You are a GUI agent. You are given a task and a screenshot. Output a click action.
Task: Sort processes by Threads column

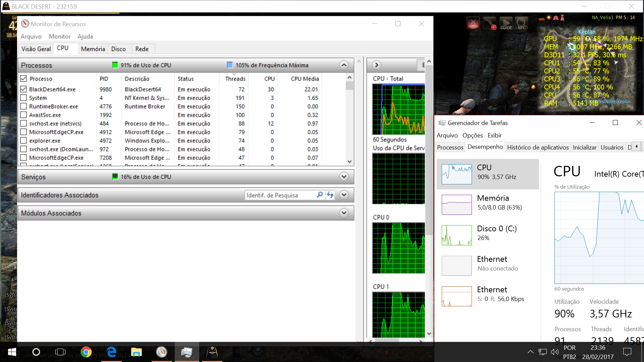point(235,79)
